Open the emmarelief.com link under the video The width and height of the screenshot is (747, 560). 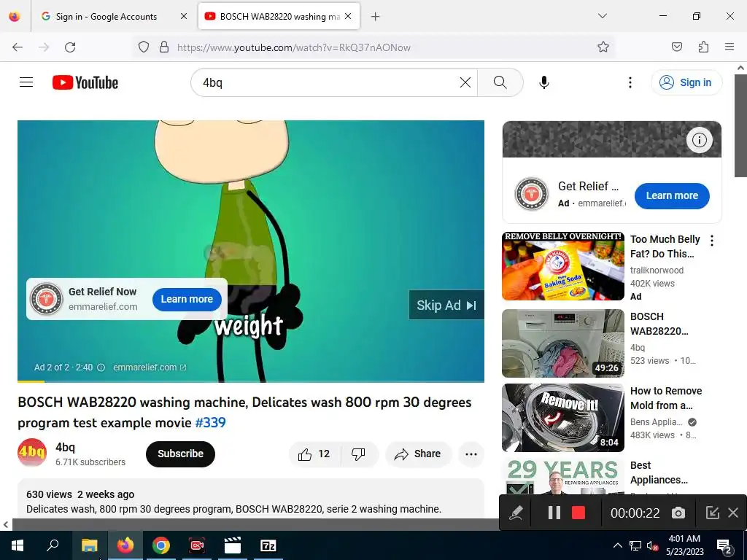pos(150,367)
